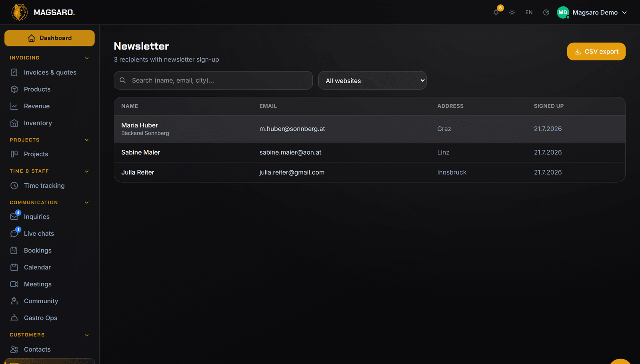Open Magsaro Demo account menu
This screenshot has height=364, width=640.
pos(592,12)
